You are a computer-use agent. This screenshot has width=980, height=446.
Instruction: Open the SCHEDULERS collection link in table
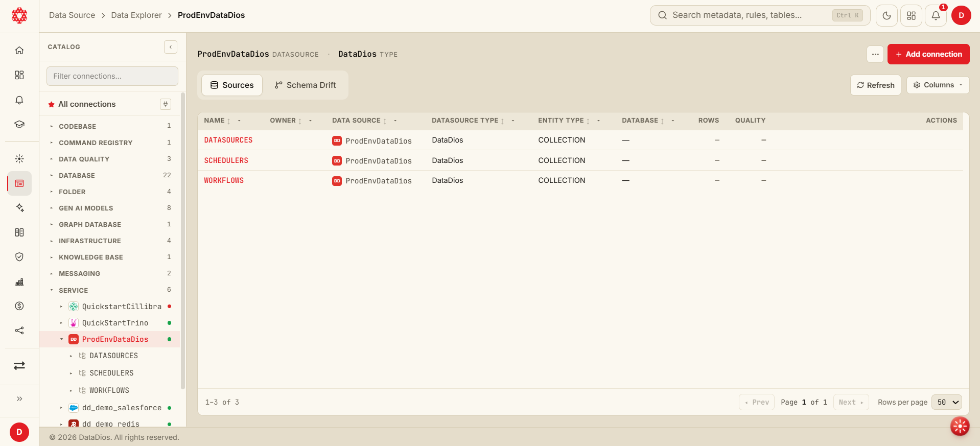[226, 160]
